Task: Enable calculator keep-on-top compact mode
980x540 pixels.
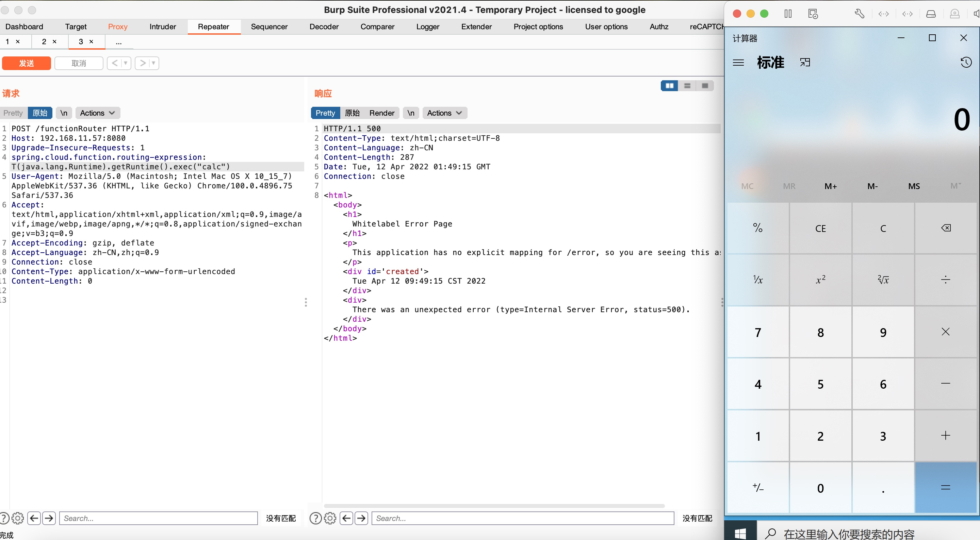Action: [x=805, y=62]
